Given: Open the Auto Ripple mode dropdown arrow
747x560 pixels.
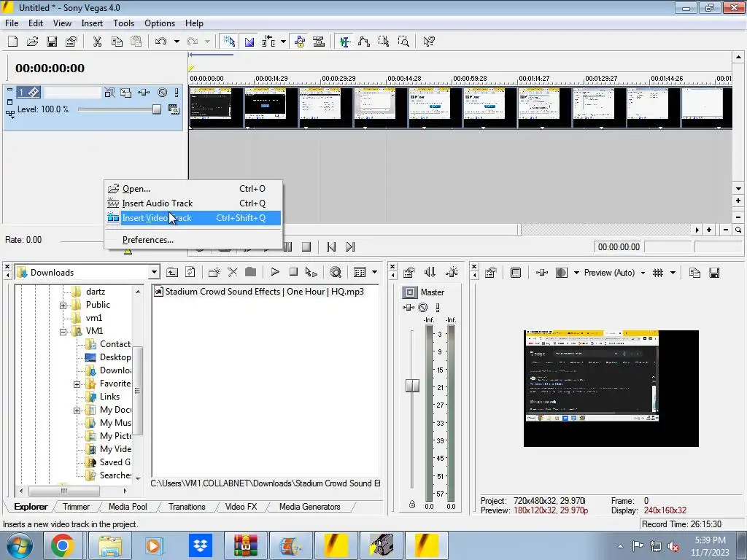Looking at the screenshot, I should click(x=284, y=42).
